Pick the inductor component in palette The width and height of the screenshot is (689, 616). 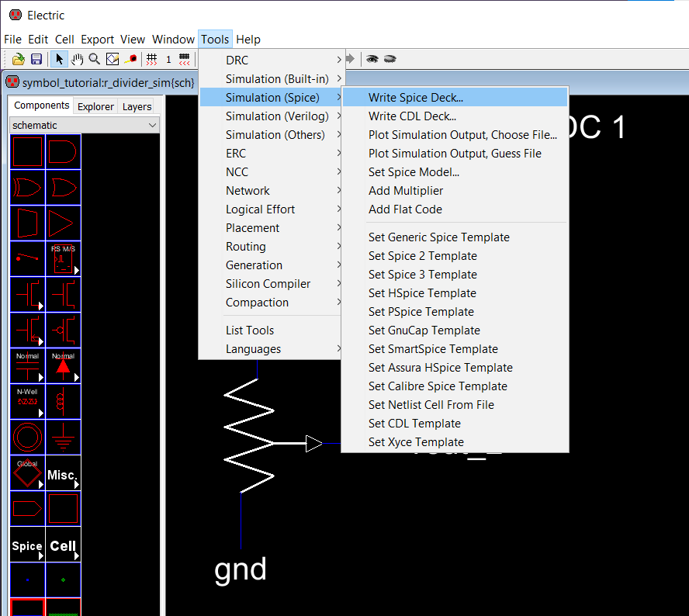point(63,402)
